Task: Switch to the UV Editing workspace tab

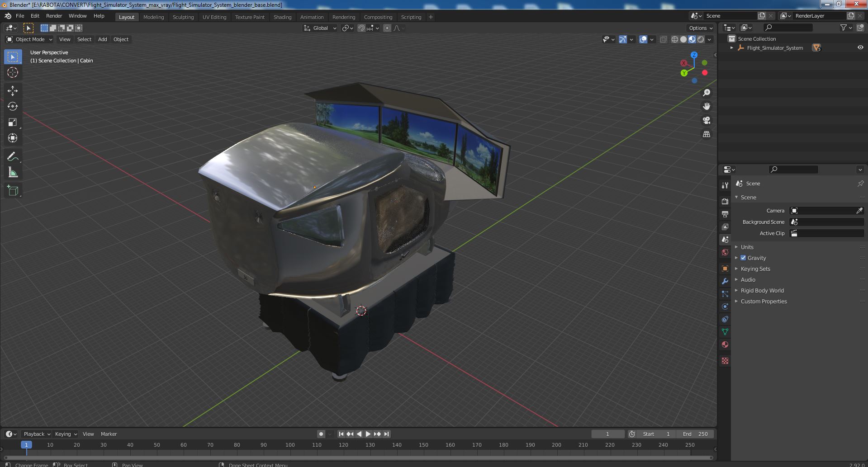Action: pyautogui.click(x=214, y=17)
